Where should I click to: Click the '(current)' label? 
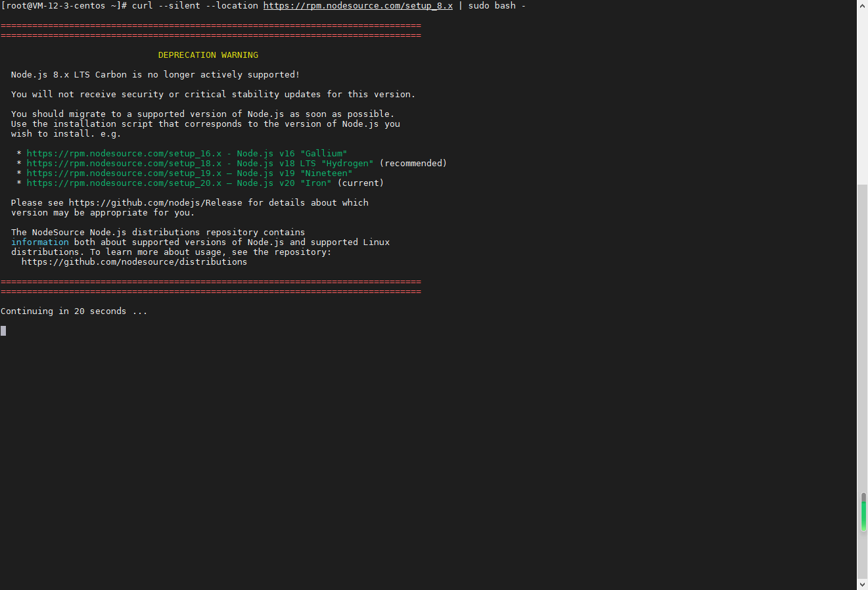click(x=361, y=183)
